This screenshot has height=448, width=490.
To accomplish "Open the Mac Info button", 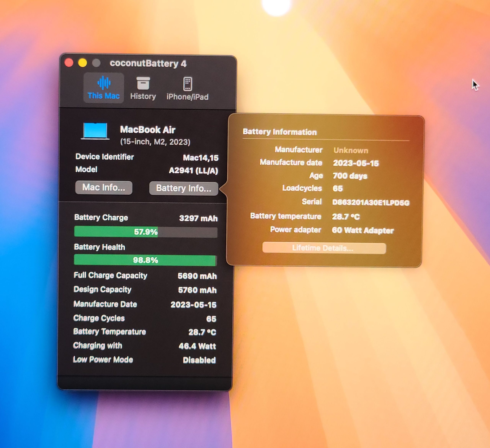I will (104, 188).
